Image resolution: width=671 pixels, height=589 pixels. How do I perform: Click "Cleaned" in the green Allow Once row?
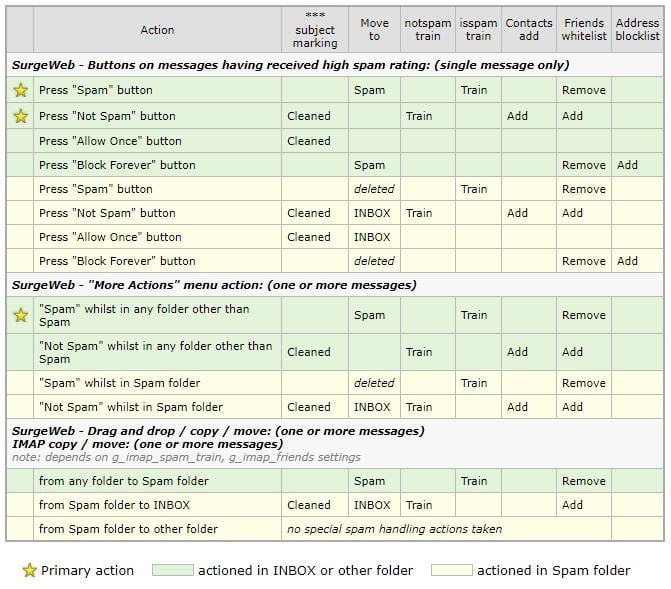(309, 141)
